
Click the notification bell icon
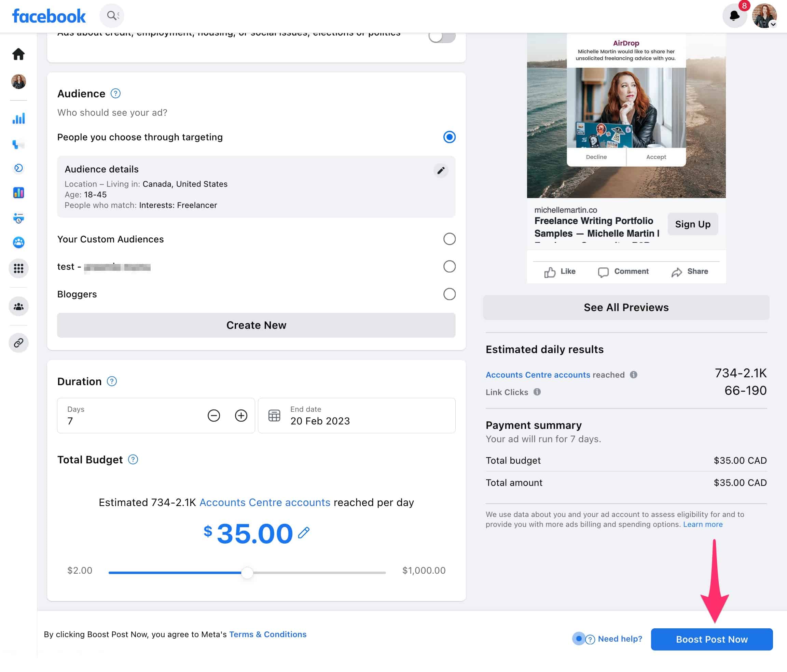(734, 15)
